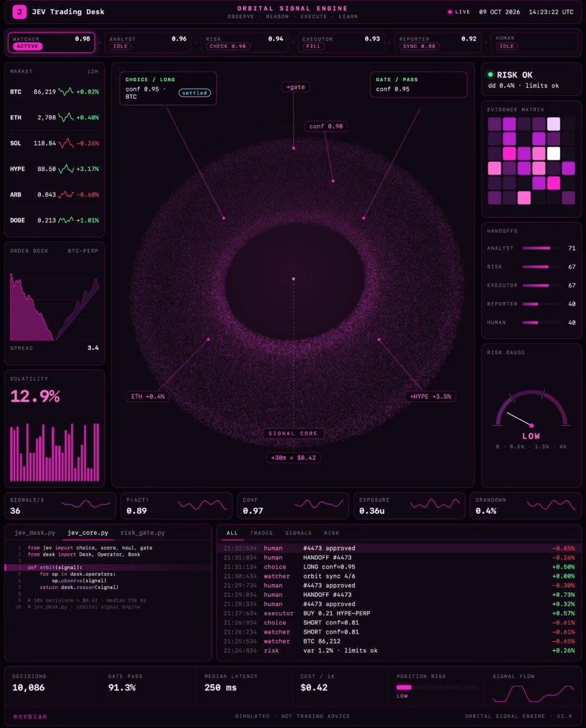This screenshot has height=728, width=586.
Task: Select the ARB market row
Action: pos(54,194)
